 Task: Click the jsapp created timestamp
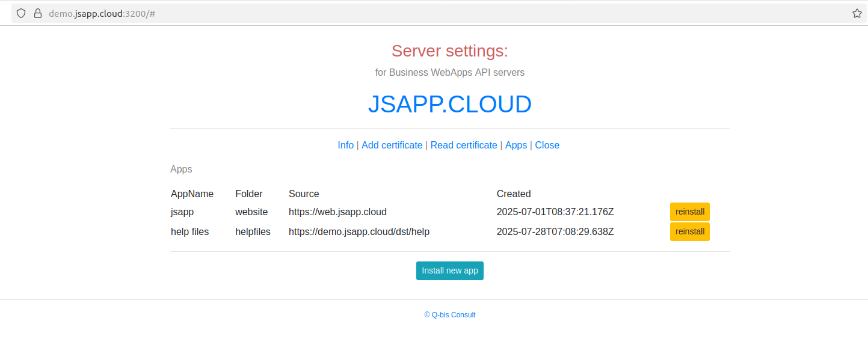tap(555, 212)
